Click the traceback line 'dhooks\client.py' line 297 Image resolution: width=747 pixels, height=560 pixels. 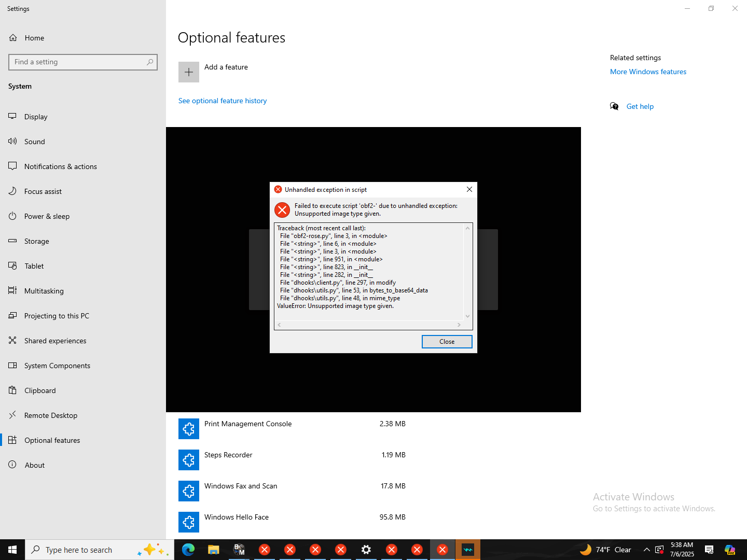pos(338,283)
